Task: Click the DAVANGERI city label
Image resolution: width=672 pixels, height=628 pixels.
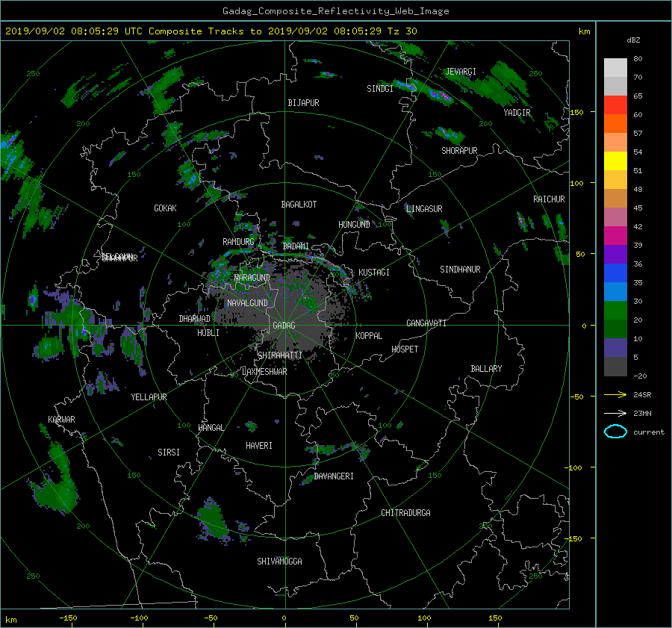Action: coord(334,476)
